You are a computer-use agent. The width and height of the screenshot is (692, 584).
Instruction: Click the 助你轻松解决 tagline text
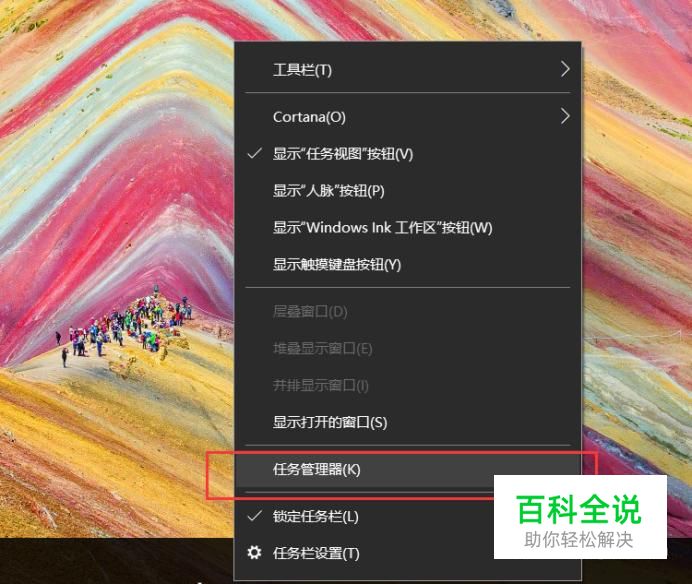(x=579, y=539)
